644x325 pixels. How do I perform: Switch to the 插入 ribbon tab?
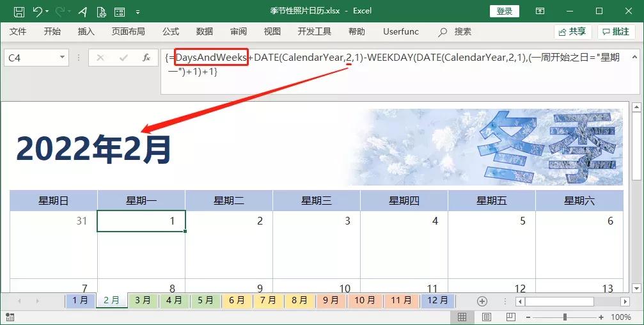pos(86,31)
